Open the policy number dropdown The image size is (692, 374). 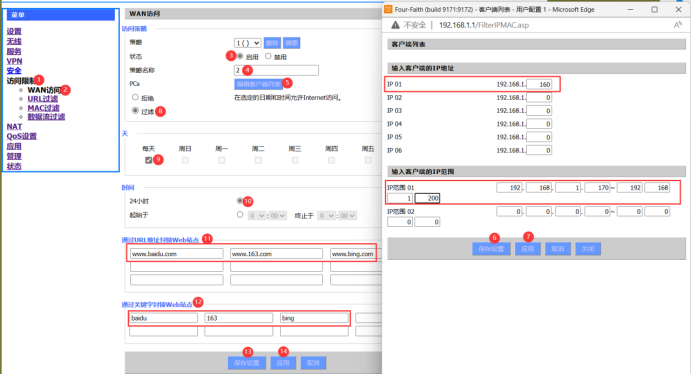247,43
